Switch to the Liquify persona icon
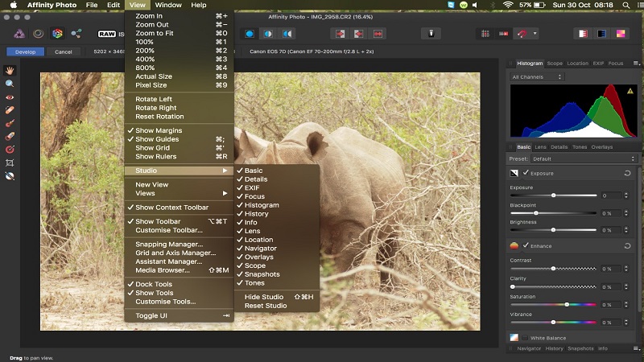This screenshot has width=644, height=362. point(38,34)
